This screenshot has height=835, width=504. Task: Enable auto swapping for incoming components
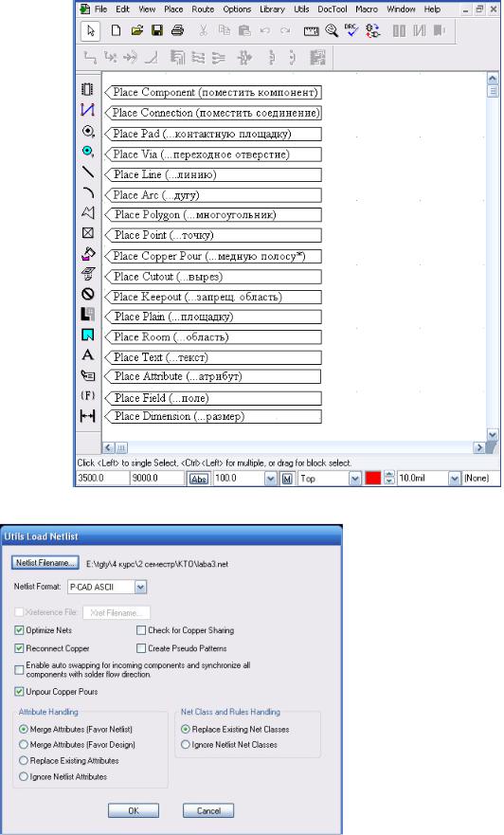pyautogui.click(x=19, y=670)
